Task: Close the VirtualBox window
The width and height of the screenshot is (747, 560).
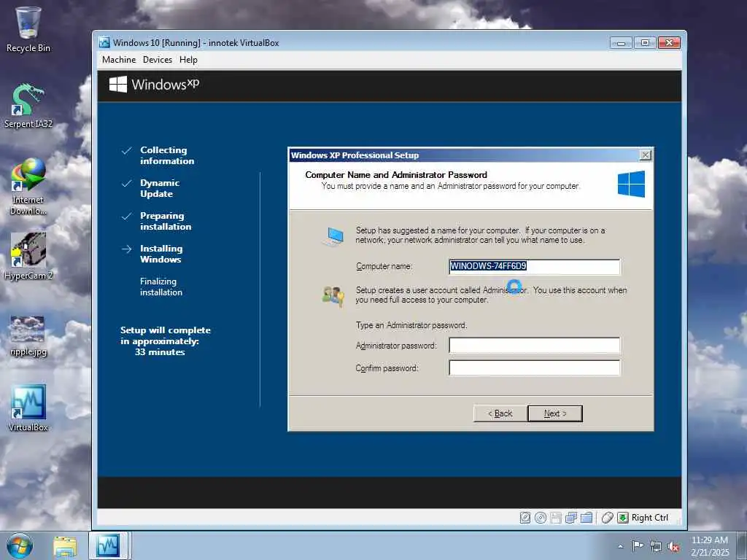Action: coord(669,43)
